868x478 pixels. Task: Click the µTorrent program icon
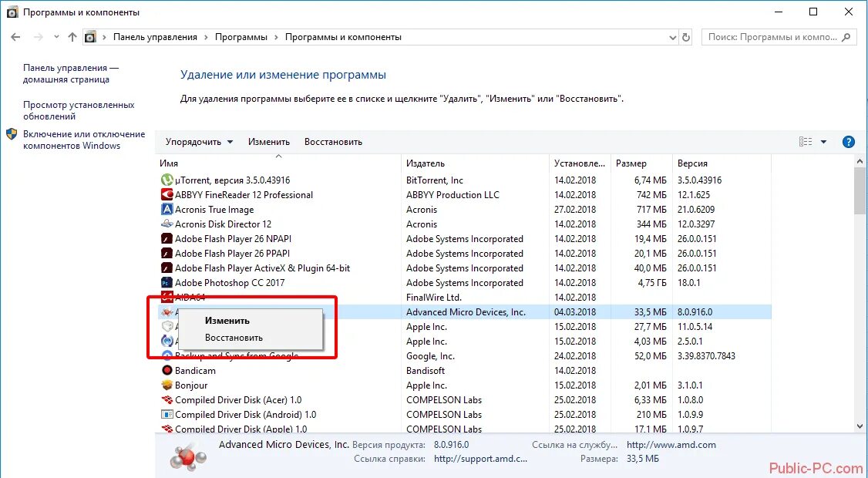(167, 180)
